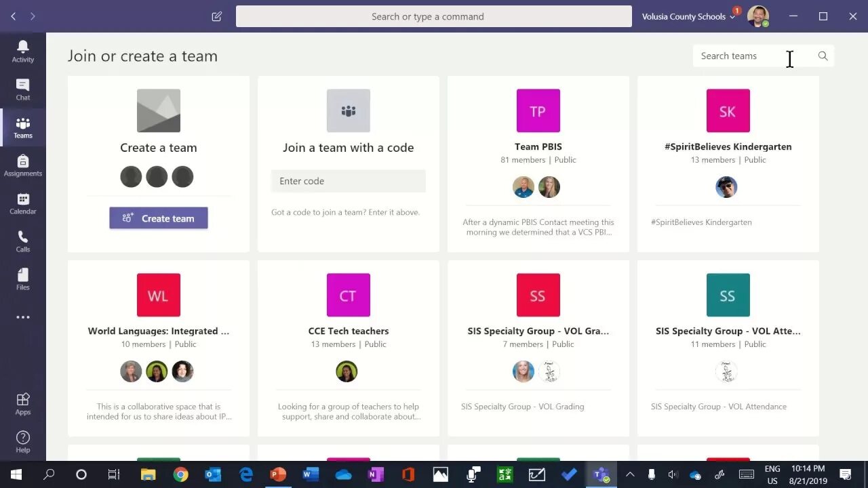Open the Chat section

pos(23,89)
